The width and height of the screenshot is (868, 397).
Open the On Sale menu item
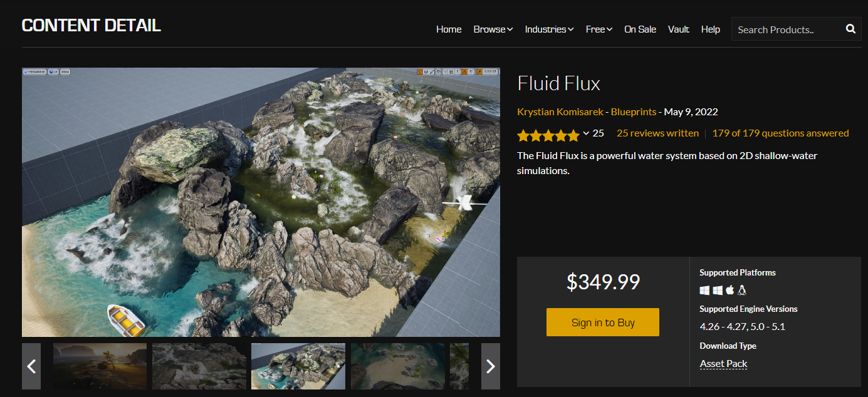[640, 29]
